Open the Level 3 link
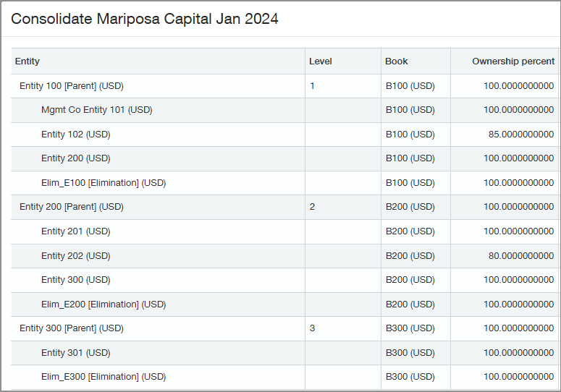The width and height of the screenshot is (561, 392). click(x=313, y=328)
